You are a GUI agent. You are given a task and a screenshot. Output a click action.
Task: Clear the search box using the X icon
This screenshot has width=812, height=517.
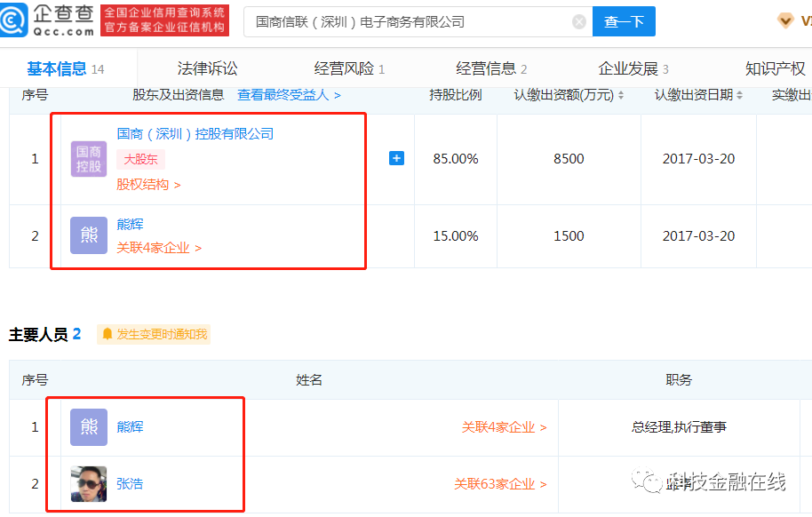tap(578, 20)
